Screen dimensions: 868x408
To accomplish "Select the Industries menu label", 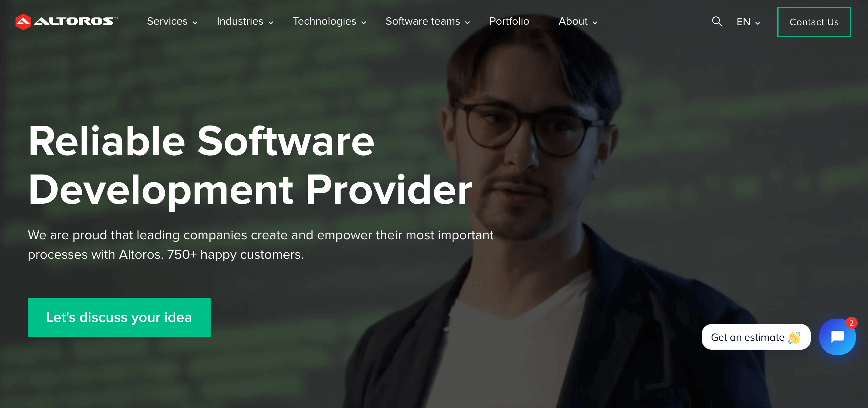I will point(240,21).
